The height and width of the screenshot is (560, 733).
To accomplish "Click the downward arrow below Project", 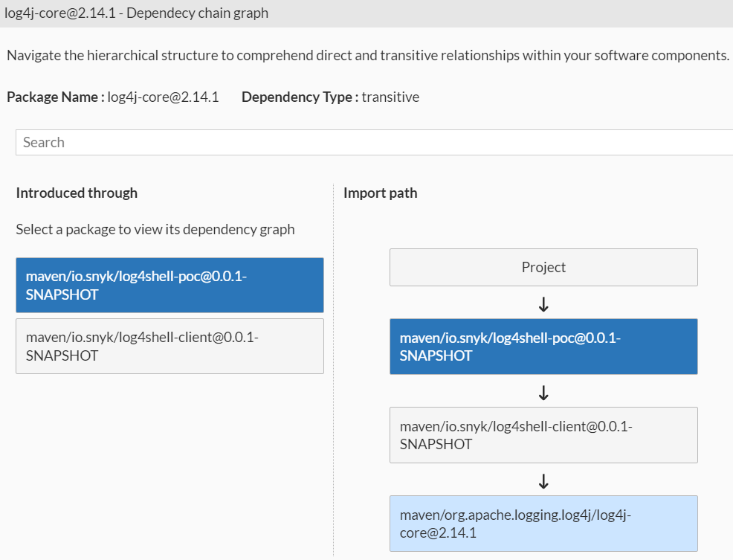I will 543,305.
